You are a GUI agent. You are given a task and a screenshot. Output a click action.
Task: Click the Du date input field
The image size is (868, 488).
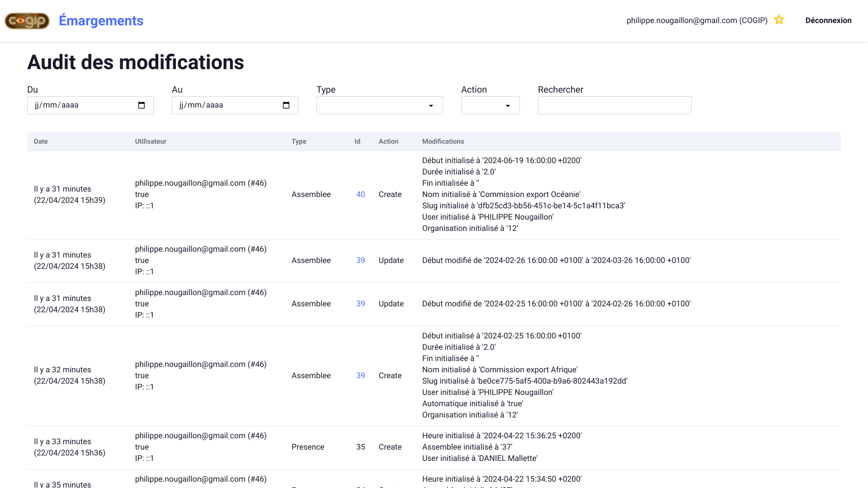click(x=81, y=105)
